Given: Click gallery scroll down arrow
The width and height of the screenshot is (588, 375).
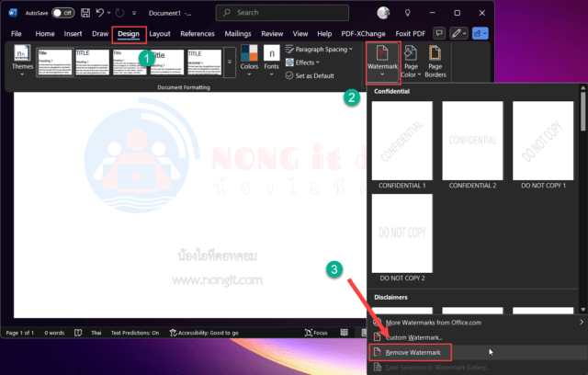Looking at the screenshot, I should tap(582, 310).
